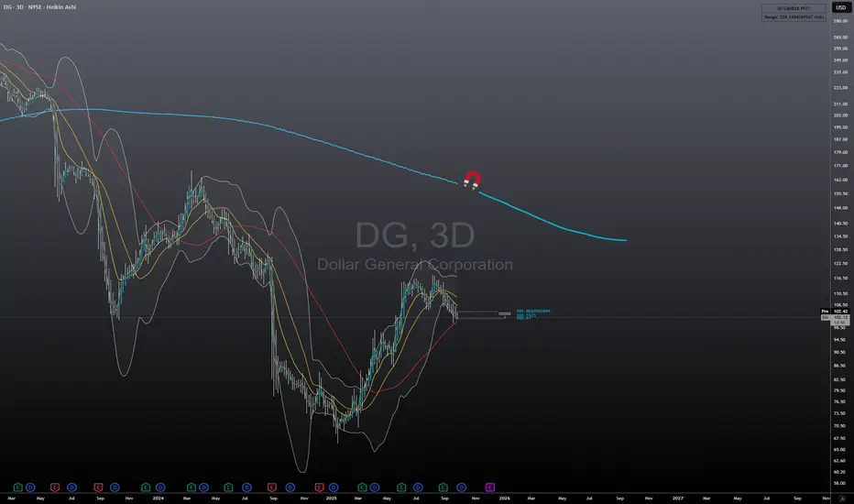Viewport: 854px width, 504px height.
Task: Open the dividend marker above Jul 2024
Action: [x=246, y=488]
